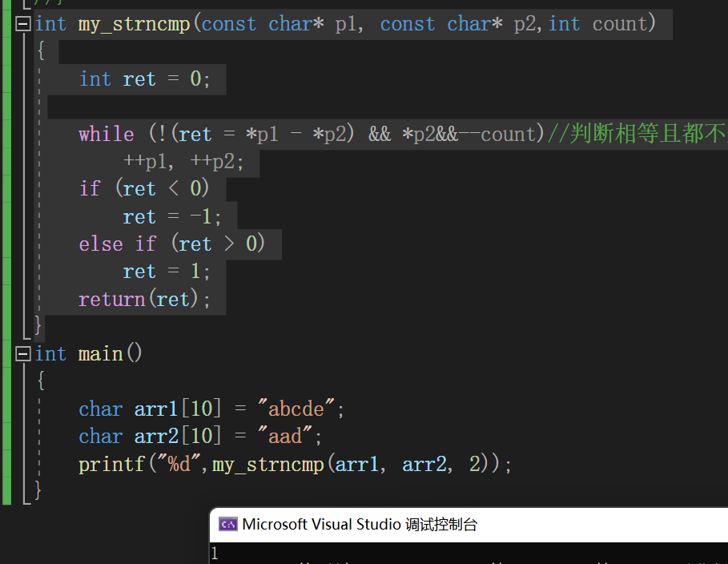Click the '--count' expression in while condition
728x564 pixels.
[x=497, y=135]
